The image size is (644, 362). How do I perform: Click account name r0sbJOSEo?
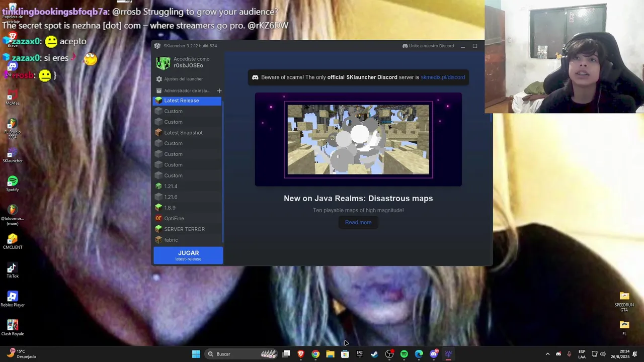pyautogui.click(x=188, y=65)
